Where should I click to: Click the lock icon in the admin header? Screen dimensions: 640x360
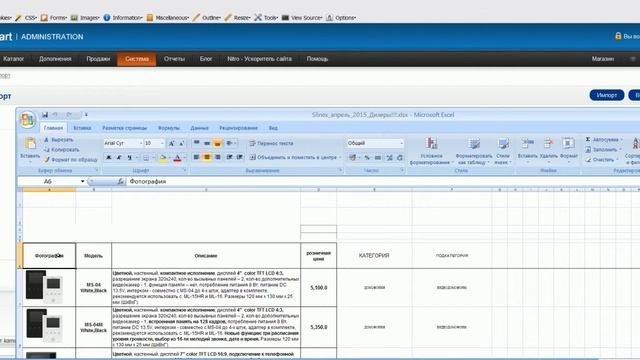[x=618, y=36]
